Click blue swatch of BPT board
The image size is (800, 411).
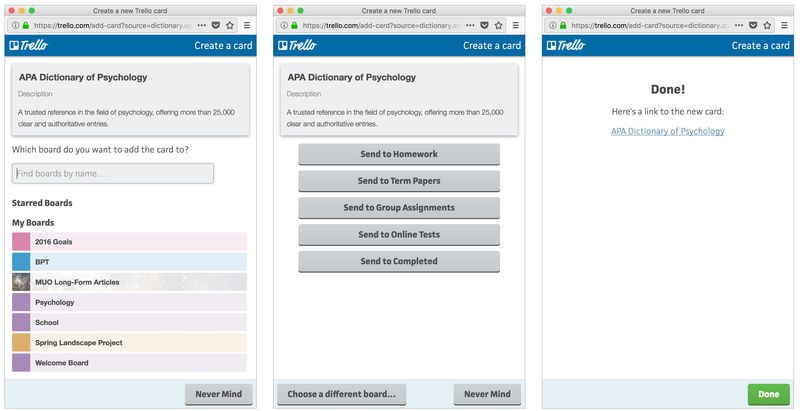coord(21,262)
